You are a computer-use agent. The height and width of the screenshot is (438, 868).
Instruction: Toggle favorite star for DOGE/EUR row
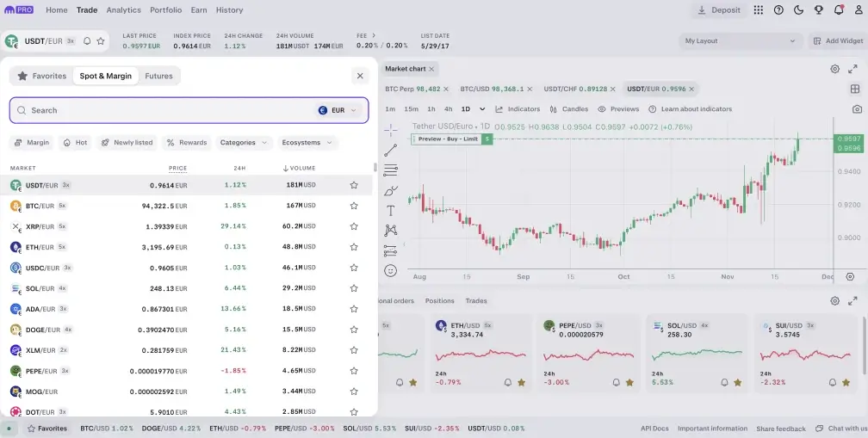(354, 330)
